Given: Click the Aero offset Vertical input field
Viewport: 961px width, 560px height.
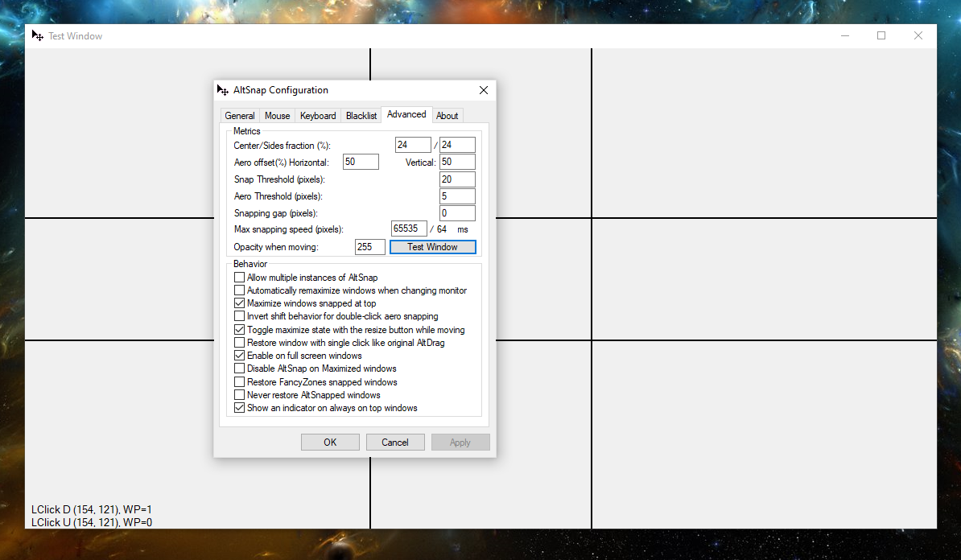Looking at the screenshot, I should 457,162.
